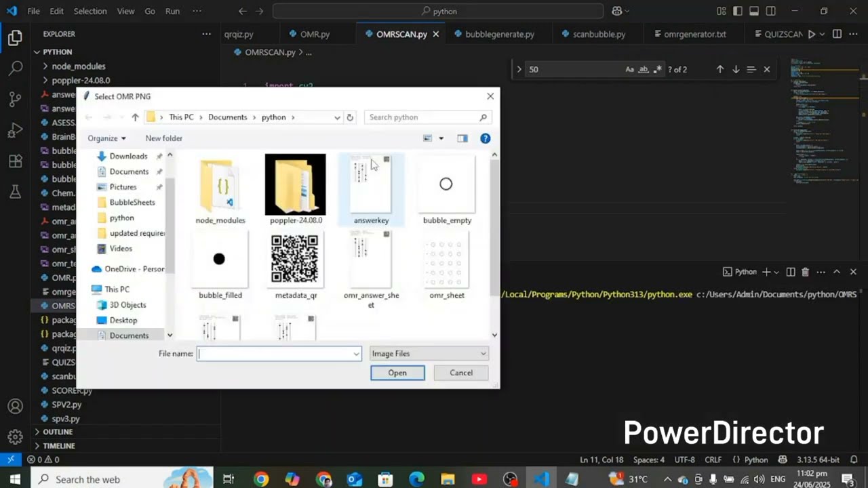The image size is (868, 488).
Task: Click the Cancel button in dialog
Action: point(461,373)
